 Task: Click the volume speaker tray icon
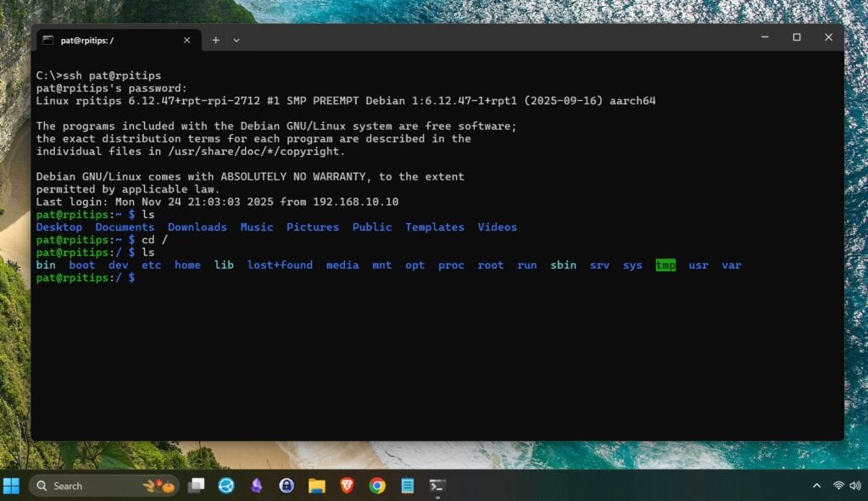click(x=857, y=486)
